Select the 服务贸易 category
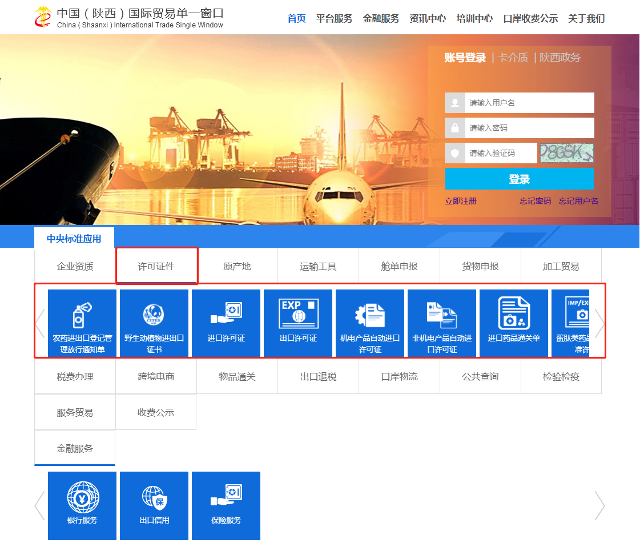The image size is (640, 543). 75,412
